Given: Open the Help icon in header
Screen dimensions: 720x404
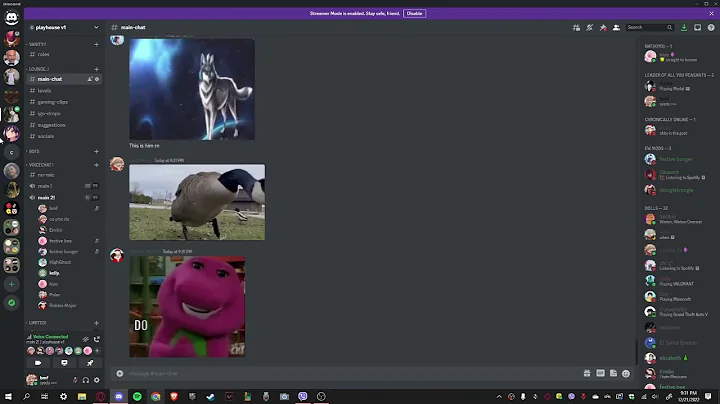Looking at the screenshot, I should (x=711, y=28).
